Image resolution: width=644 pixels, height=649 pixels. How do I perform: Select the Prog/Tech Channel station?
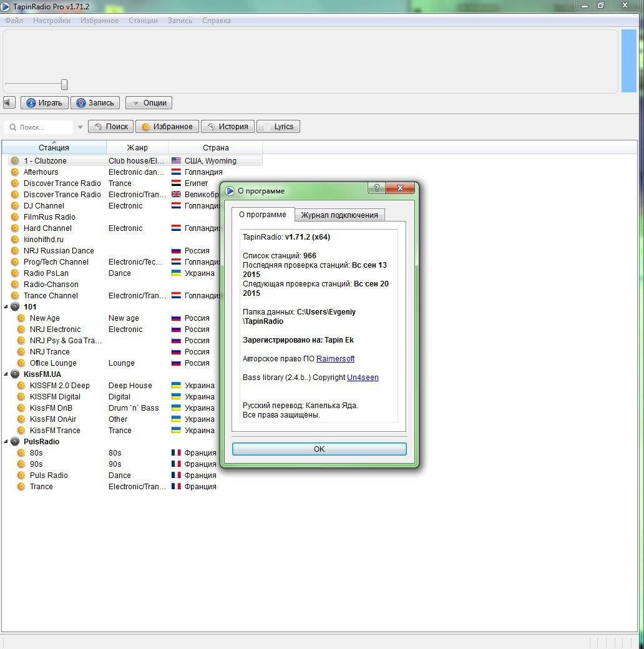pyautogui.click(x=56, y=262)
